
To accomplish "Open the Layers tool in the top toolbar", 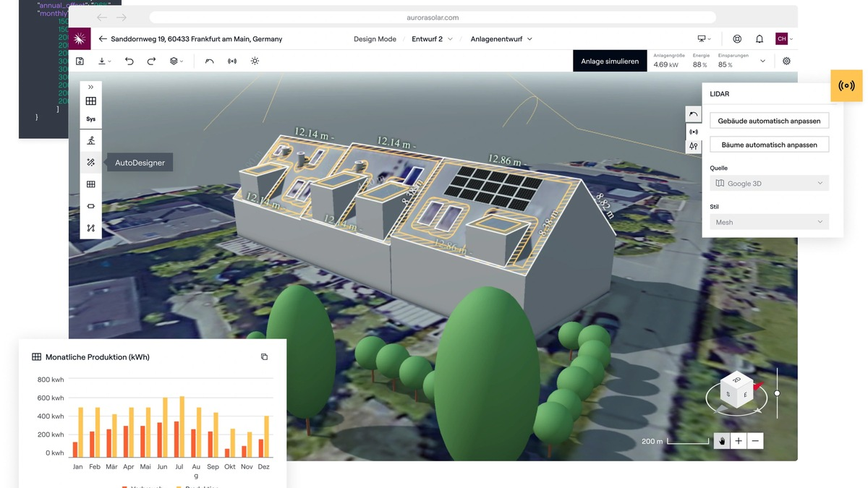I will [x=174, y=61].
